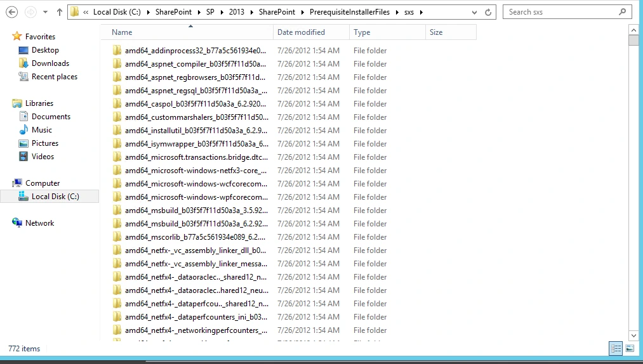643x364 pixels.
Task: Select amd64_netfx-_vc_assembly_linker_dll folder
Action: pos(196,250)
